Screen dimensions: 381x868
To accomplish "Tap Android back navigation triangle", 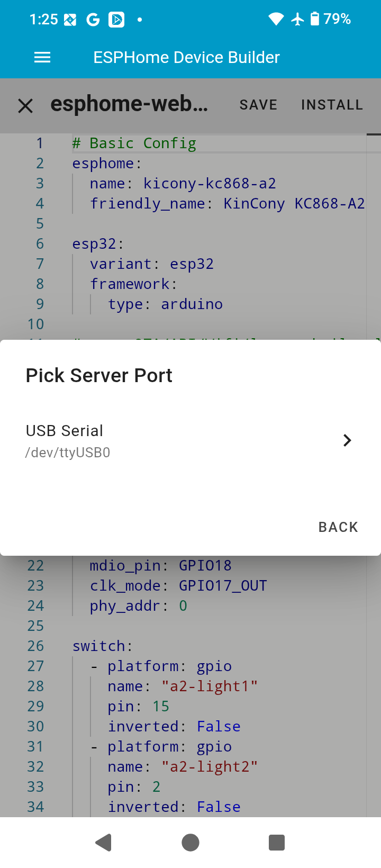I will point(104,842).
